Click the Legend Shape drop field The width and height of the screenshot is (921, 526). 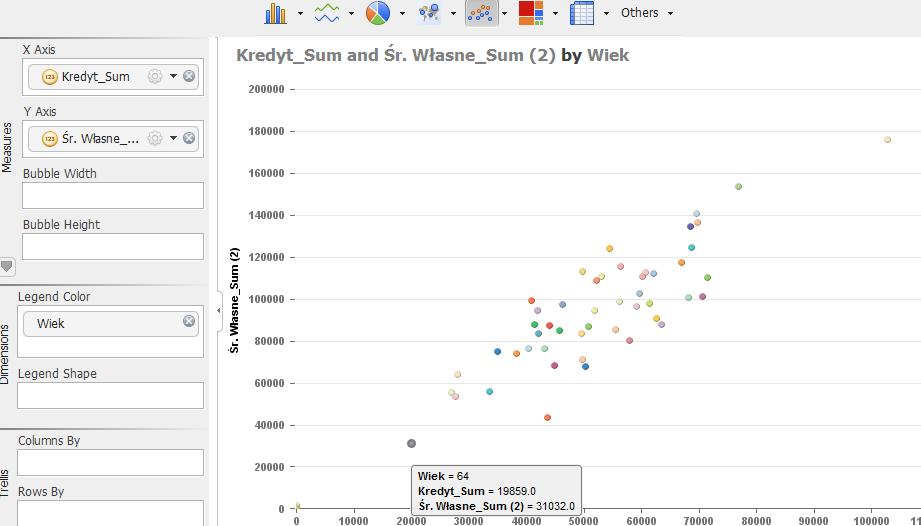(110, 396)
